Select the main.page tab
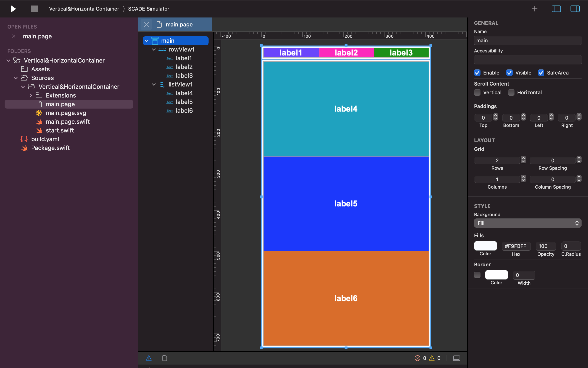 click(179, 24)
